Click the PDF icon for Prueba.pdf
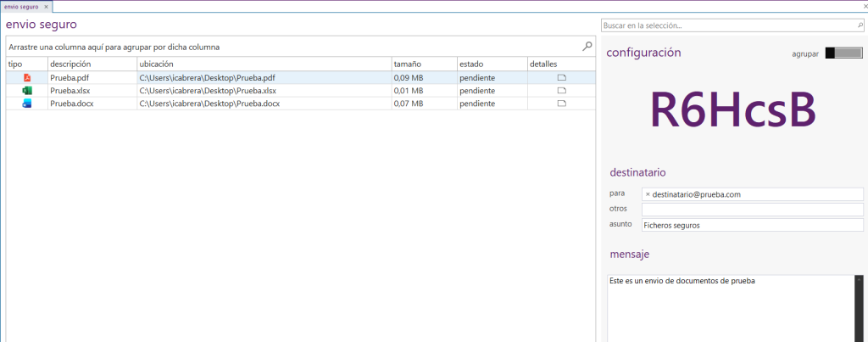Screen dimensions: 868x342 (x=26, y=77)
